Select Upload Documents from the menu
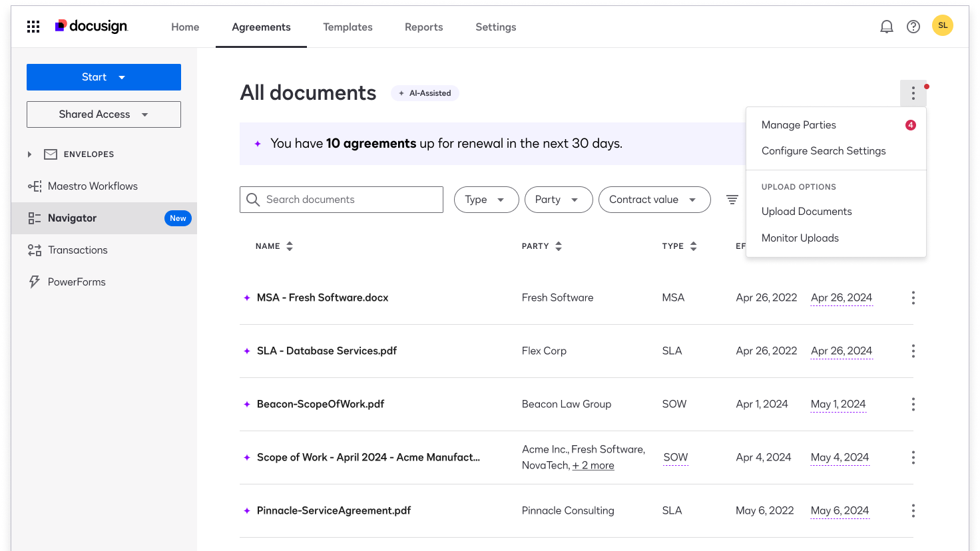Viewport: 980px width, 551px height. tap(806, 212)
